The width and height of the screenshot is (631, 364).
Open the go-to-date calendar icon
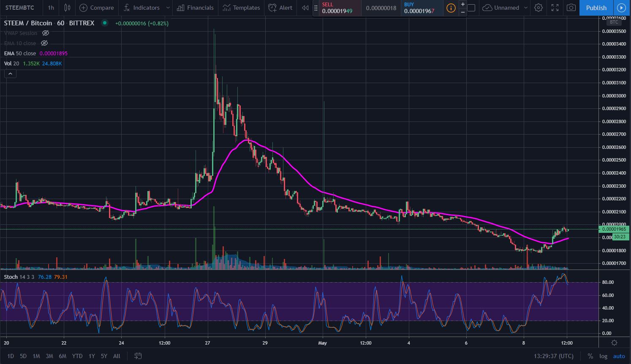coord(138,356)
